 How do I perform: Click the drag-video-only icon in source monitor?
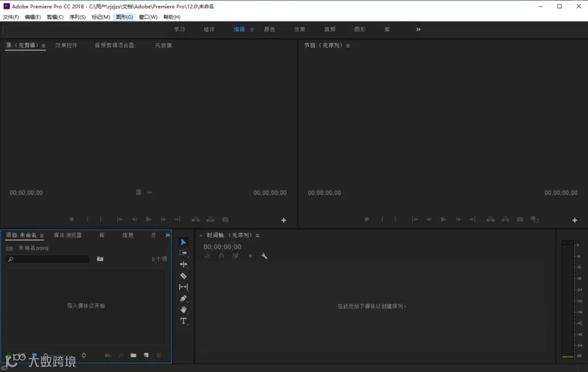click(138, 193)
